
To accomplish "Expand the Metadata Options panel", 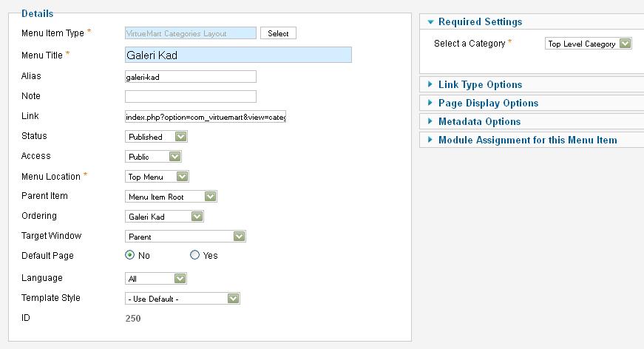I will coord(479,121).
